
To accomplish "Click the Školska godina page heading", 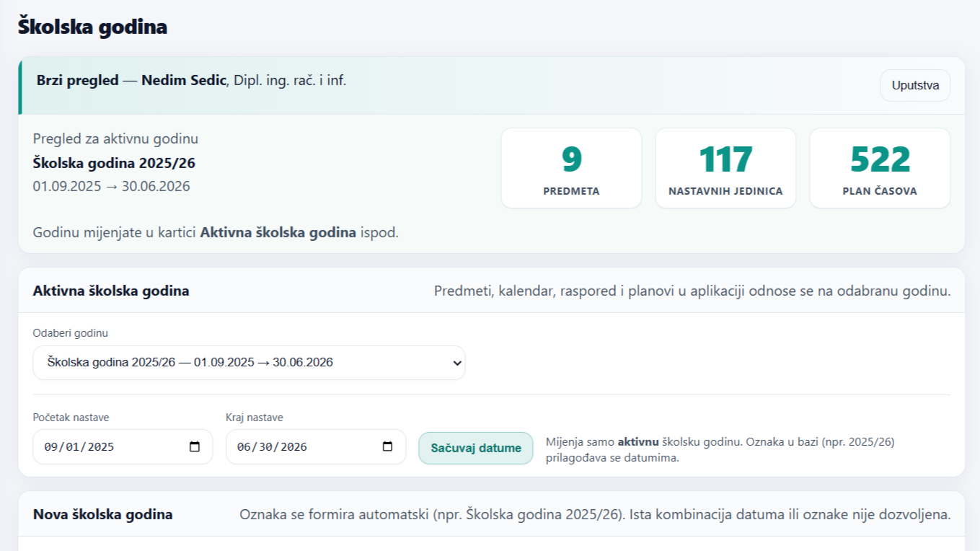I will [x=92, y=27].
